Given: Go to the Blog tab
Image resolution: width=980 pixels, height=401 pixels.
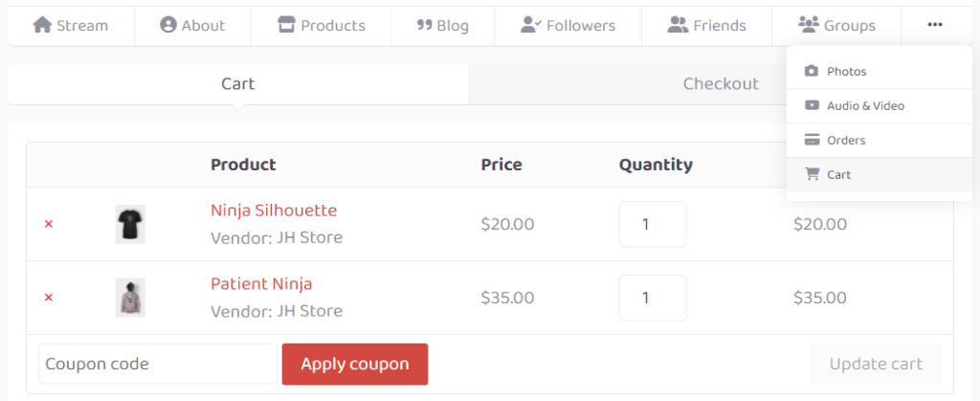Looking at the screenshot, I should click(443, 26).
